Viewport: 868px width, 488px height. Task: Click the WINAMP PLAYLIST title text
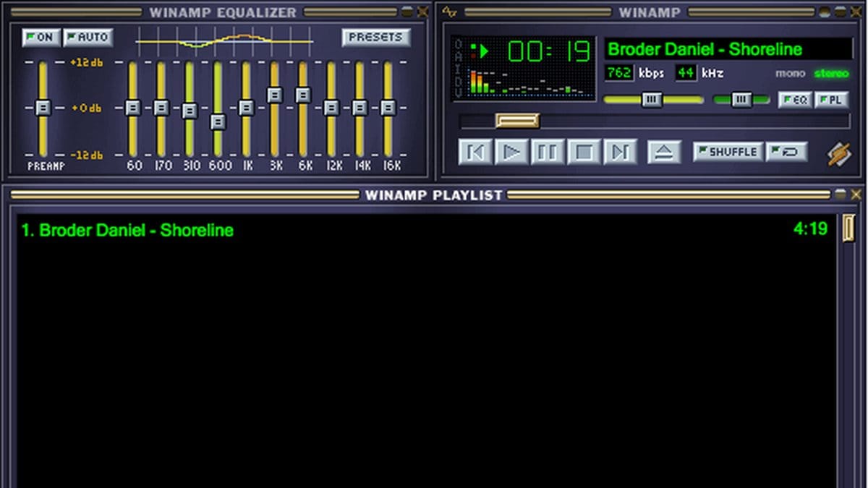[434, 195]
